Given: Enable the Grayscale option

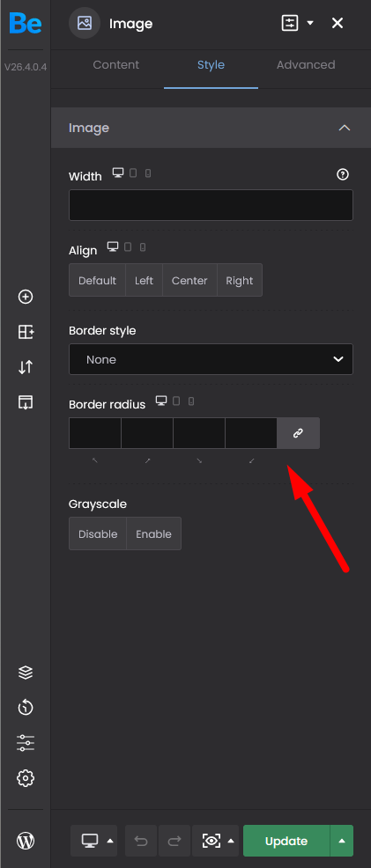Looking at the screenshot, I should 153,534.
